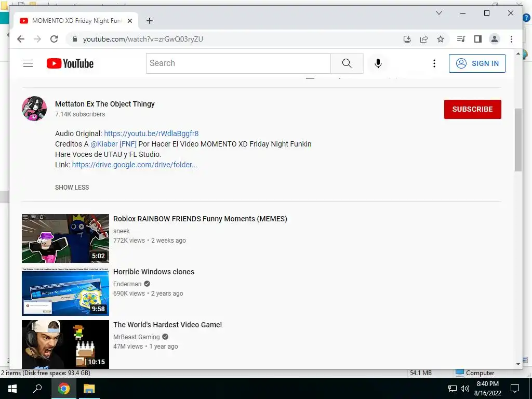Collapse description with SHOW LESS
Viewport: 532px width, 399px height.
pyautogui.click(x=72, y=187)
